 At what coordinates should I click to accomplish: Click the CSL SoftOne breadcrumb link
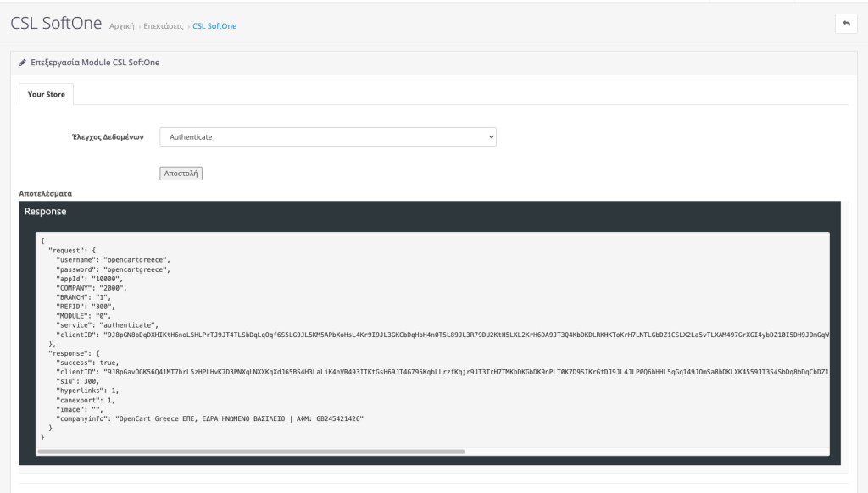click(x=214, y=26)
